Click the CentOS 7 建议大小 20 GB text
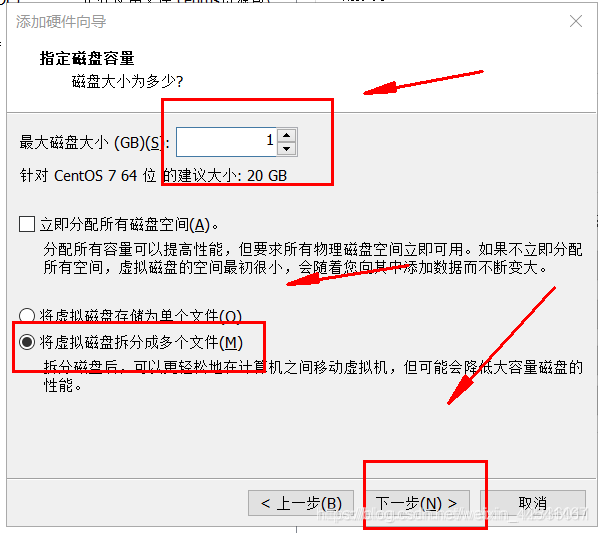This screenshot has height=533, width=598. click(x=153, y=176)
